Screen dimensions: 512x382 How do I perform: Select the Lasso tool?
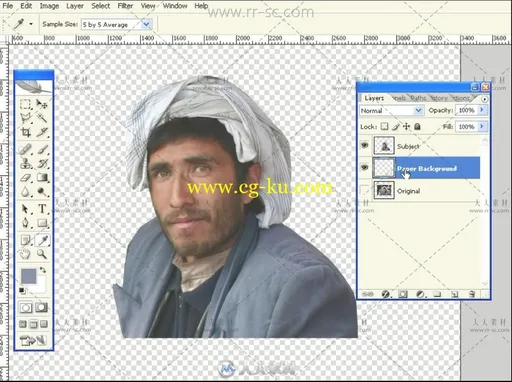(x=26, y=118)
